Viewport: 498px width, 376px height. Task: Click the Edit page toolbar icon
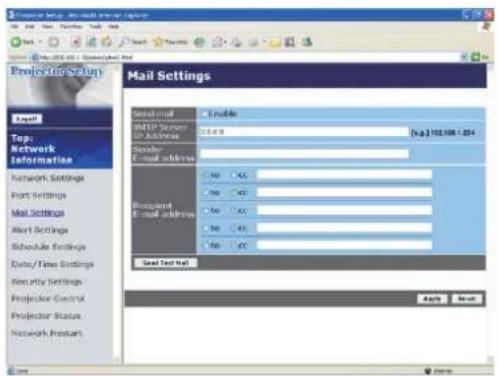254,42
